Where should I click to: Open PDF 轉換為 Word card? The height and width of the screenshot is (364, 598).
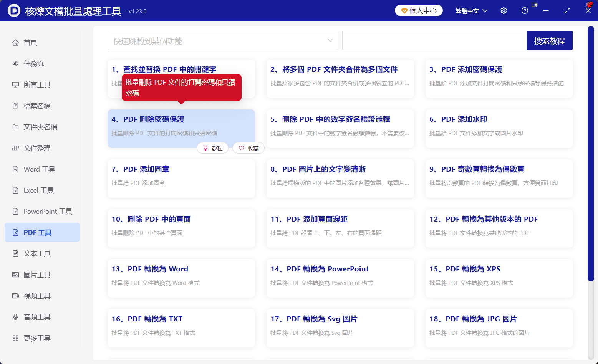181,278
